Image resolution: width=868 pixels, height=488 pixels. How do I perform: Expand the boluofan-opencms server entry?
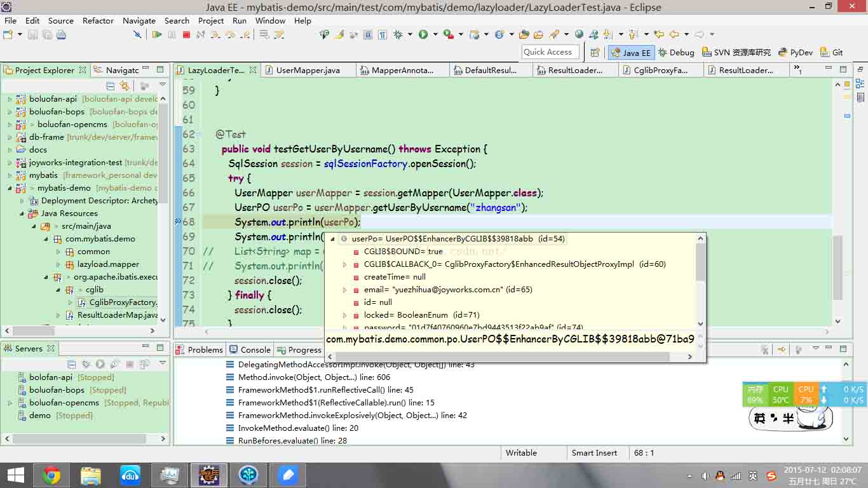click(10, 403)
